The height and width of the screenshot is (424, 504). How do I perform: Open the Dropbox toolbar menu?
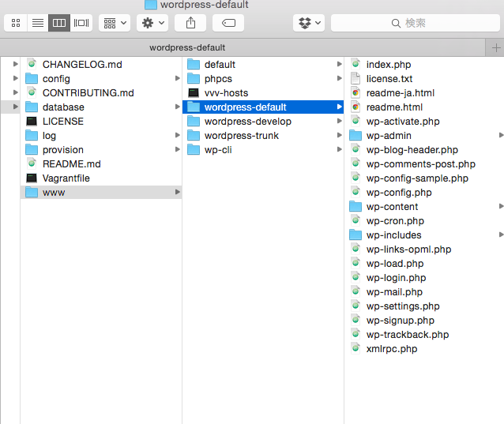tap(309, 23)
